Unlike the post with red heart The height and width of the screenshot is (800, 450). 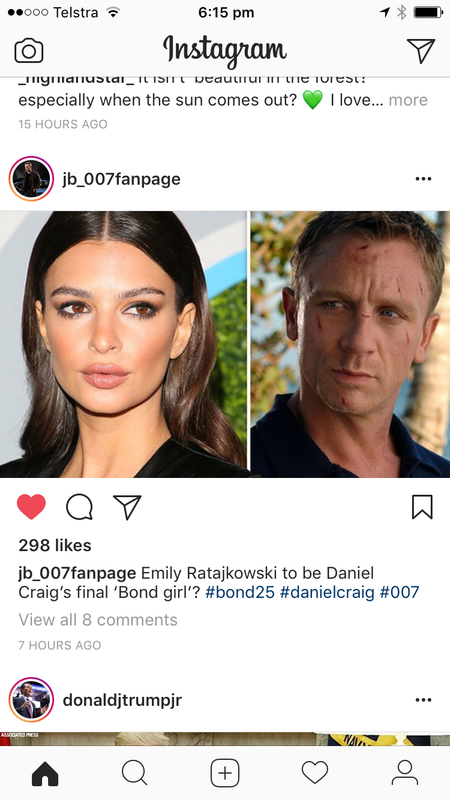click(x=31, y=507)
